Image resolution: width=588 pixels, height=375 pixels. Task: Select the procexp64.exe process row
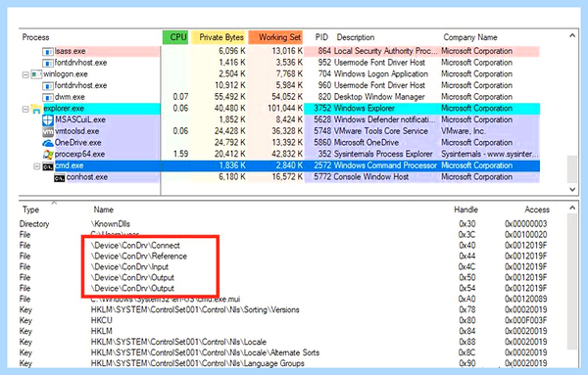click(279, 155)
